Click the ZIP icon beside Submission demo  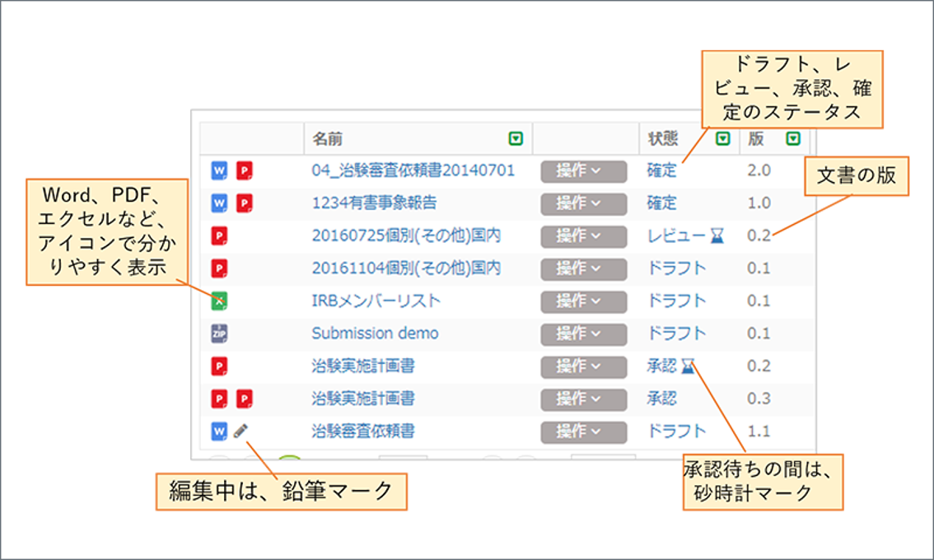(218, 334)
